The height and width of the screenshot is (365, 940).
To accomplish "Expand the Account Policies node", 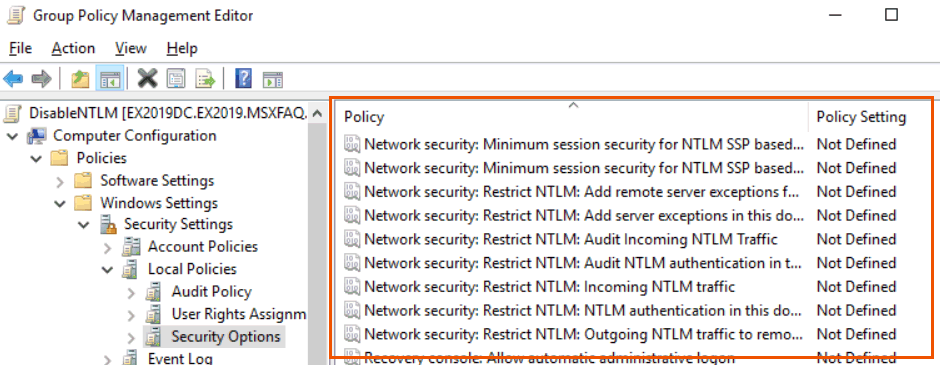I will tap(108, 248).
